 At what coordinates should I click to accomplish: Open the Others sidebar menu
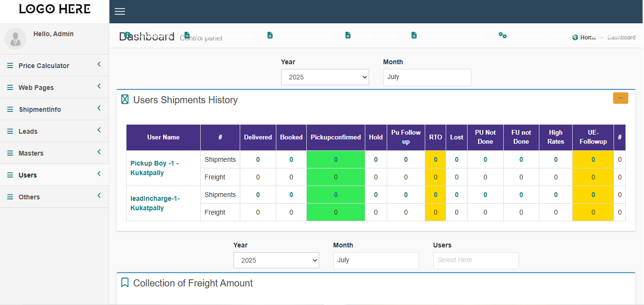click(29, 197)
